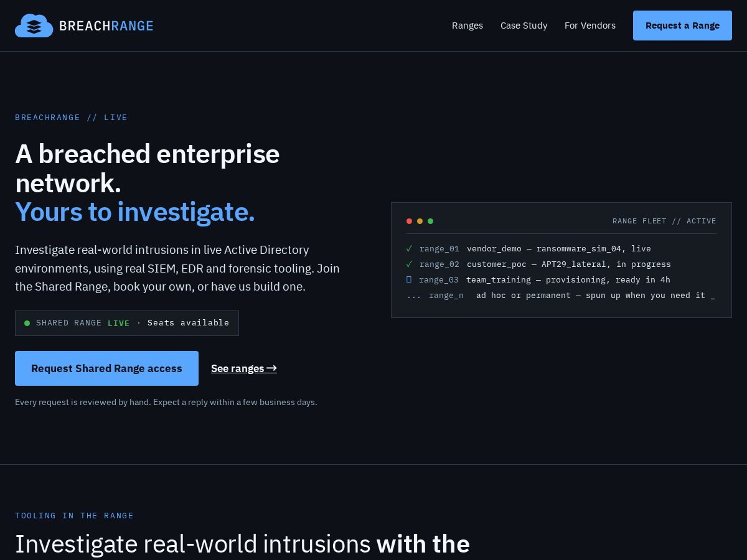Click the red terminal window dot
Viewport: 747px width, 560px height.
(x=409, y=221)
